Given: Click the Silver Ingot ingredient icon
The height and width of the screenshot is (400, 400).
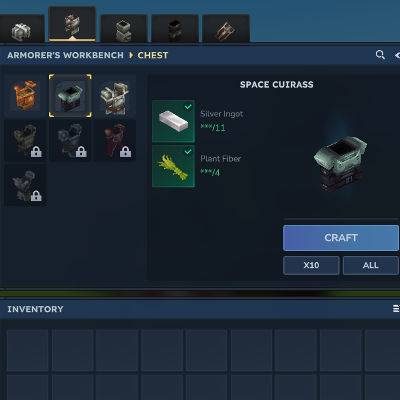Looking at the screenshot, I should tap(173, 121).
